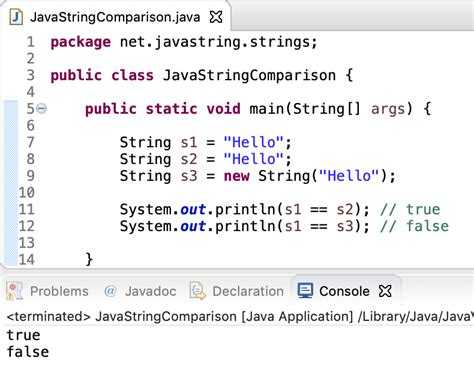
Task: Click the Problems view icon
Action: click(x=14, y=291)
